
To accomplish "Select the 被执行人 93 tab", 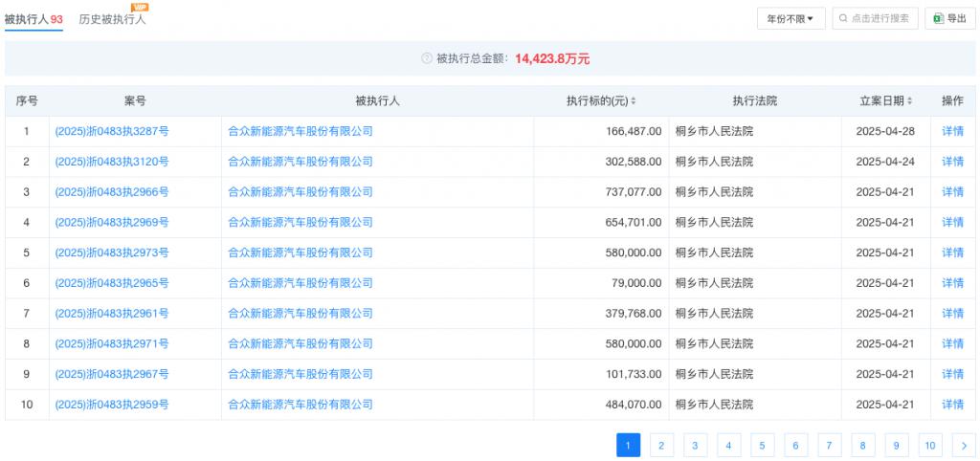I will tap(33, 19).
